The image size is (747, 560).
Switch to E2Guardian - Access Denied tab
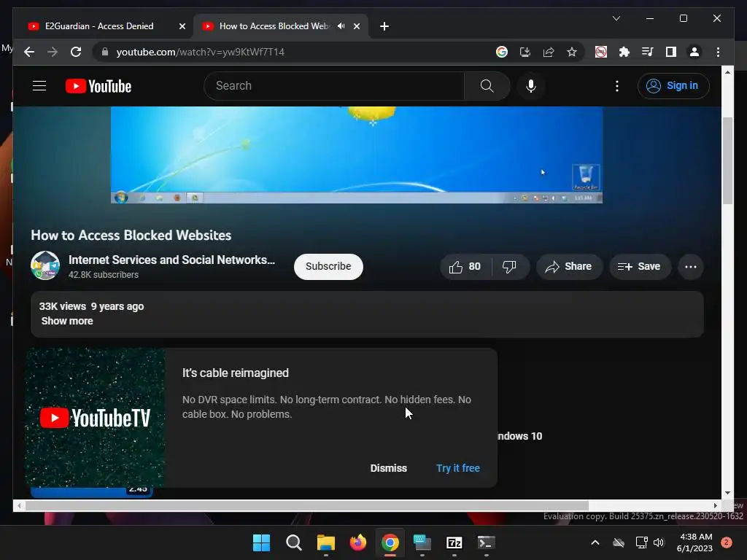[x=107, y=26]
